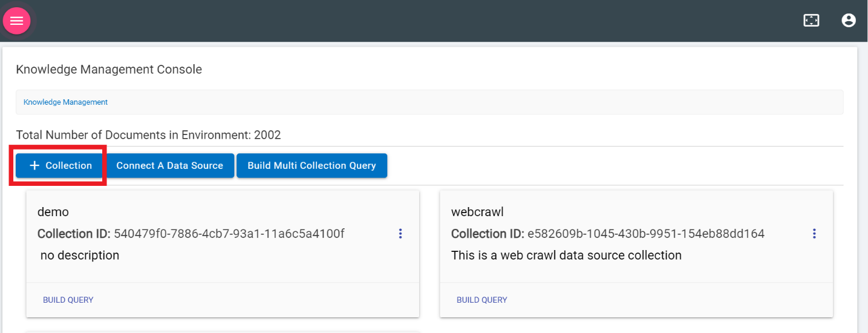The width and height of the screenshot is (868, 333).
Task: Click collection ID e582609b-1045-430b-9951-154eb88dd164
Action: coord(646,234)
